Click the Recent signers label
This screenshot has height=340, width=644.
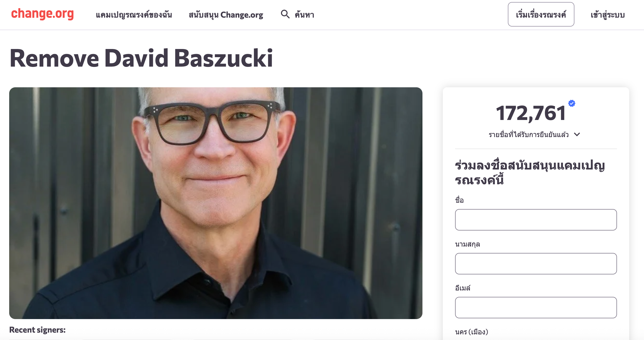[37, 330]
